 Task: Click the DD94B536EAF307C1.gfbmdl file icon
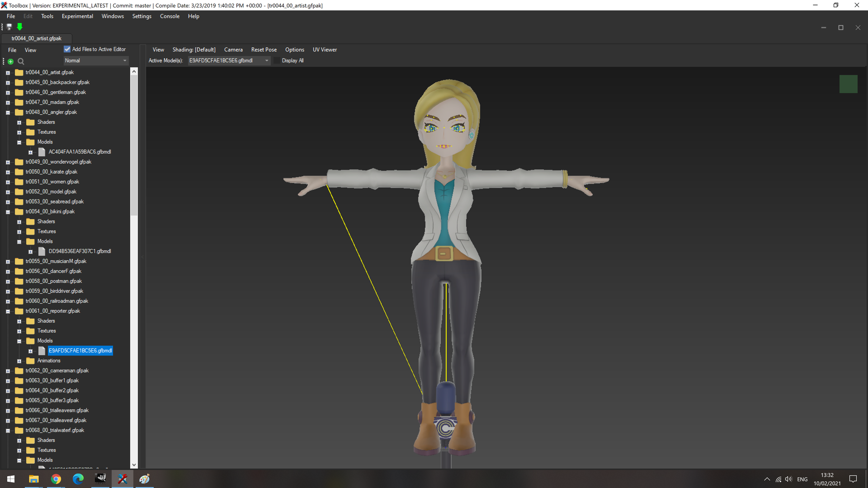42,251
